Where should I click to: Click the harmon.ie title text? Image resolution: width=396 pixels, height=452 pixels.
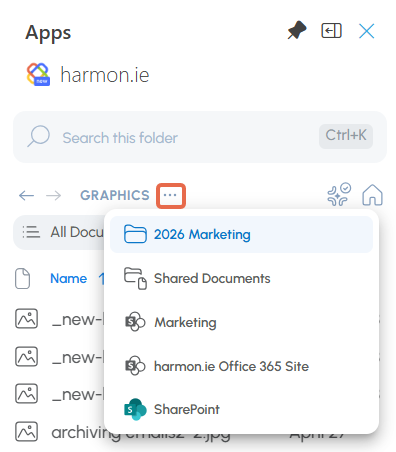pos(105,75)
